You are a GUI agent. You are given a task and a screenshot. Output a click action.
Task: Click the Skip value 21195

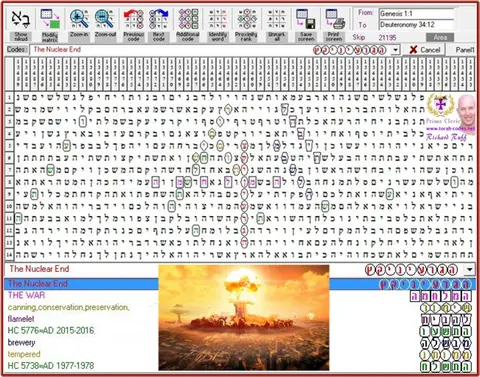387,37
